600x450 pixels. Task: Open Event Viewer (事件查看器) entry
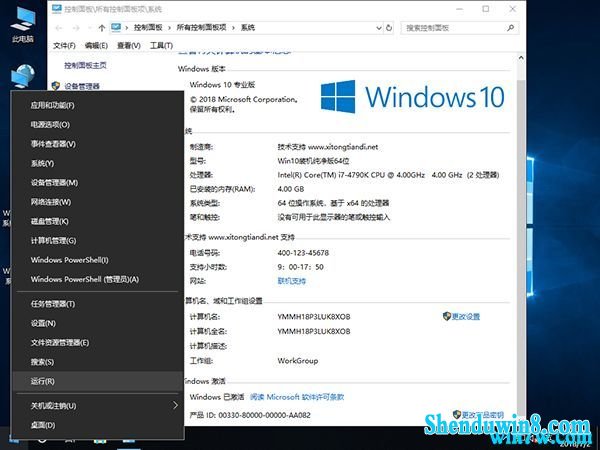point(98,144)
